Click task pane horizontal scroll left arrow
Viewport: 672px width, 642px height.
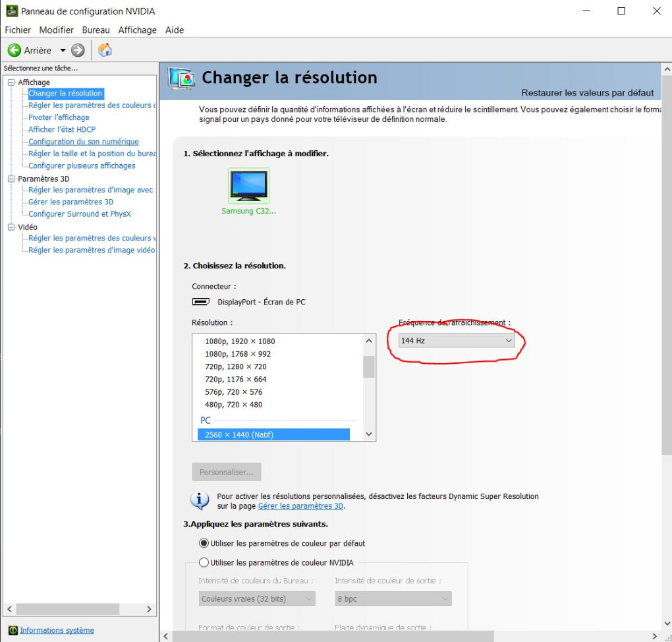click(9, 609)
